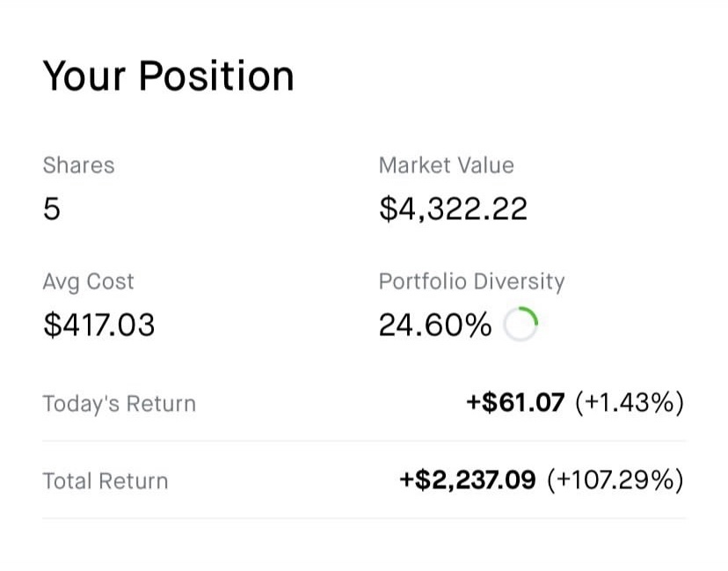The width and height of the screenshot is (728, 571).
Task: Click the +$61.07 today's return amount
Action: click(x=515, y=404)
